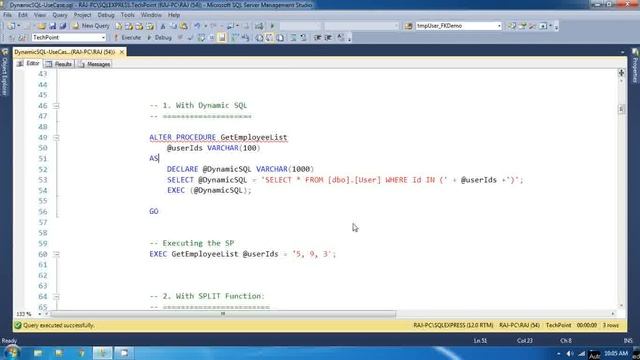The height and width of the screenshot is (360, 640).
Task: Open the Properties side panel
Action: pos(635,65)
